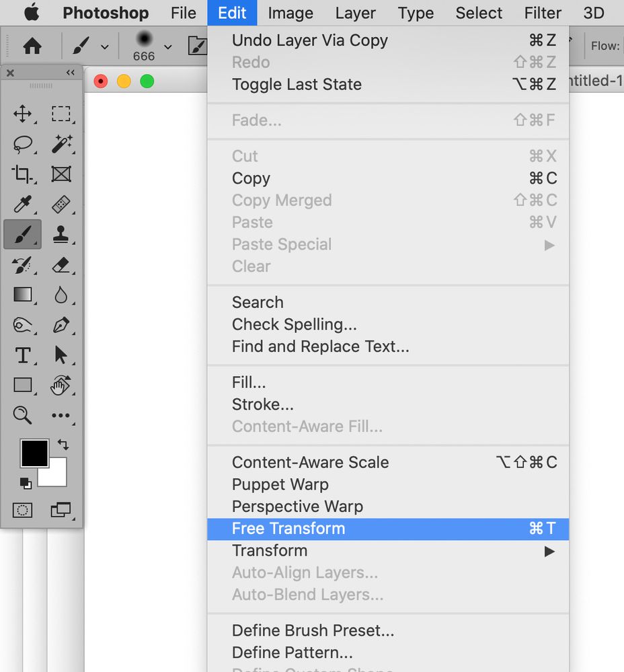
Task: Click the black foreground color swatch
Action: 34,453
